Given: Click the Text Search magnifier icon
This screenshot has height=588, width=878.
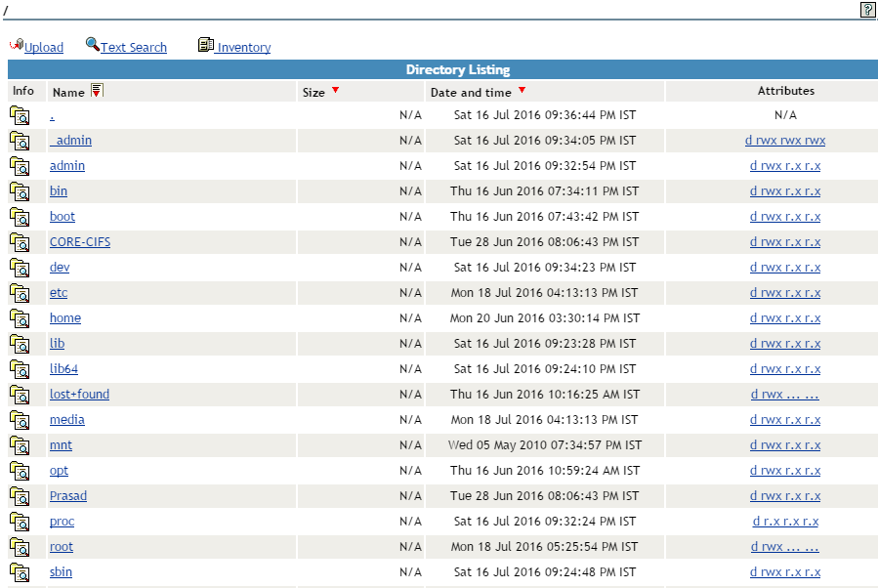Looking at the screenshot, I should (92, 45).
